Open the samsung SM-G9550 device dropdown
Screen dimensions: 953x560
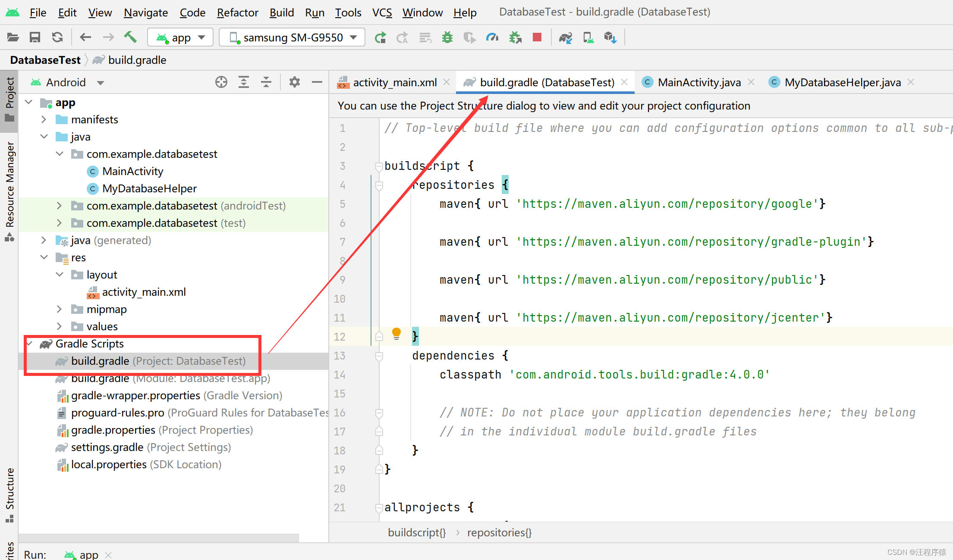[x=292, y=38]
